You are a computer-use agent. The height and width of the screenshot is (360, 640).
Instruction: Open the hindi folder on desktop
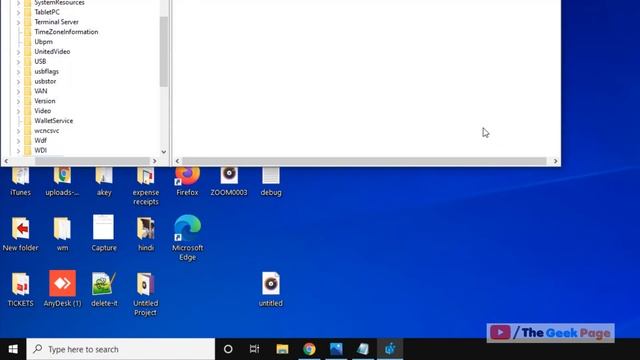pos(146,234)
